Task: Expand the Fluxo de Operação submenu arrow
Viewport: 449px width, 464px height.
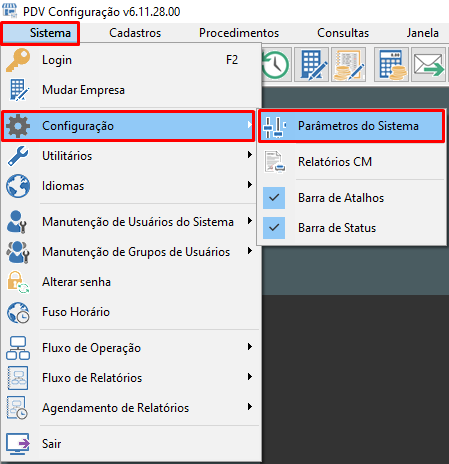Action: tap(249, 347)
